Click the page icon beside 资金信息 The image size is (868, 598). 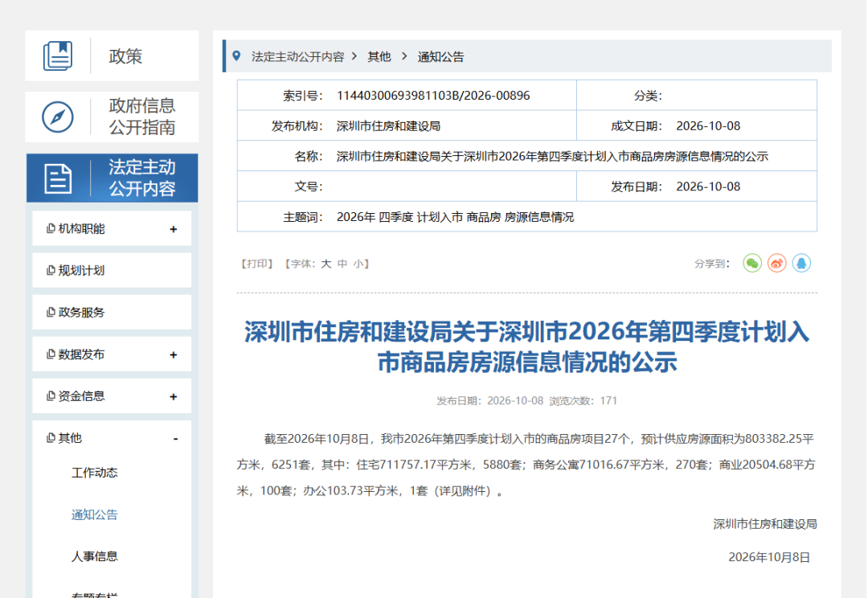point(51,396)
